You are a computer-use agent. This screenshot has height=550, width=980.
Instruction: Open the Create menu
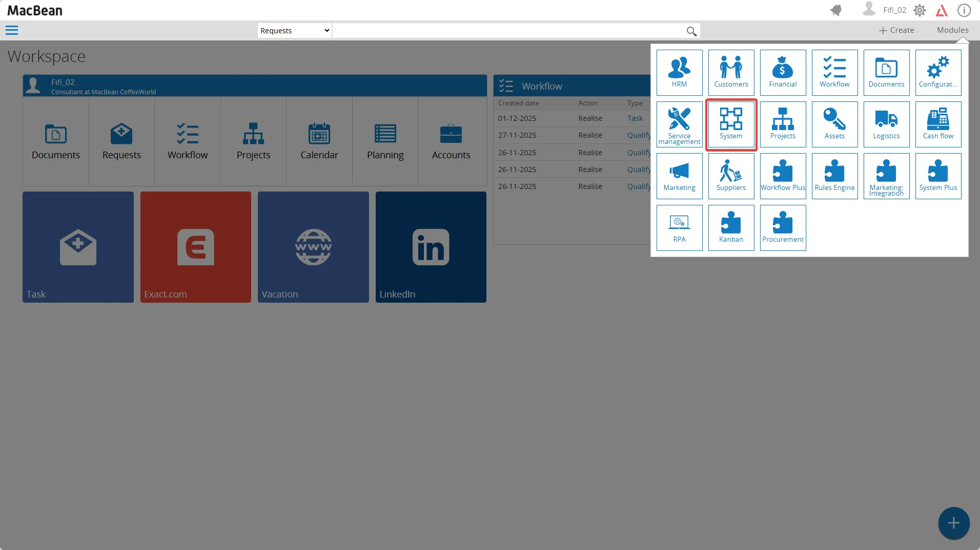[896, 30]
